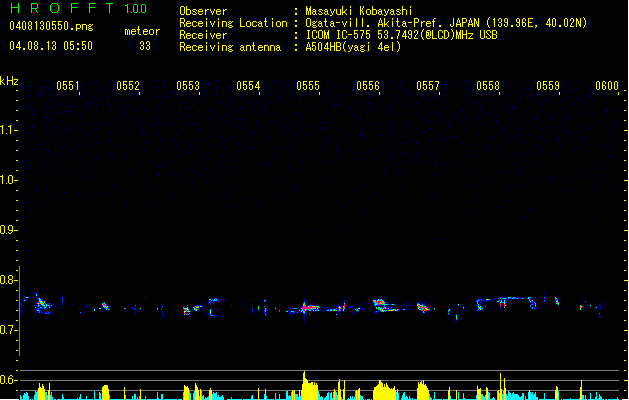Click the Receiving antenna label
Screen dimensions: 629x400
[230, 47]
